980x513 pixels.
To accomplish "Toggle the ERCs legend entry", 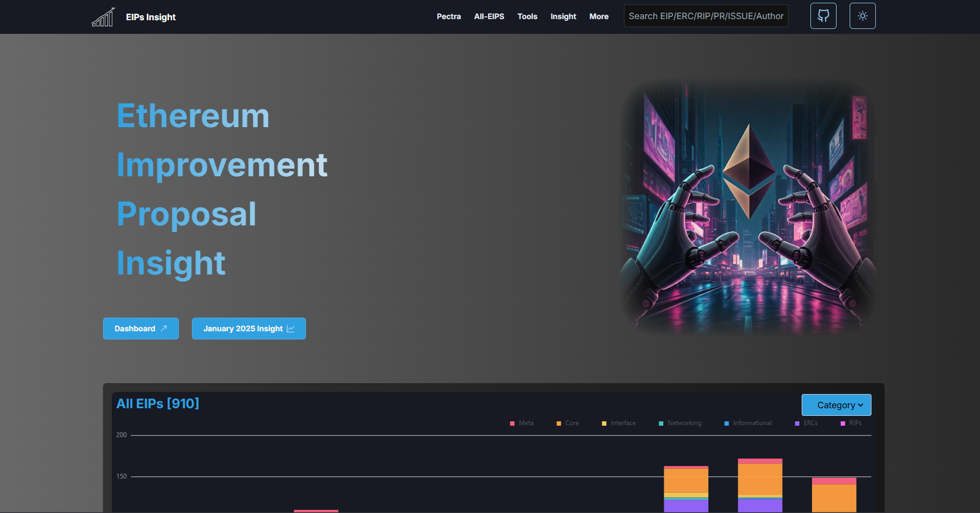I will (806, 423).
